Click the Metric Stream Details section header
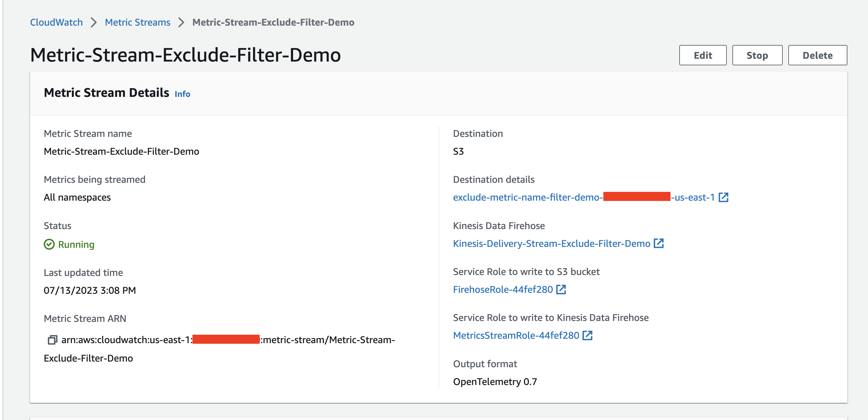The height and width of the screenshot is (420, 868). [106, 92]
